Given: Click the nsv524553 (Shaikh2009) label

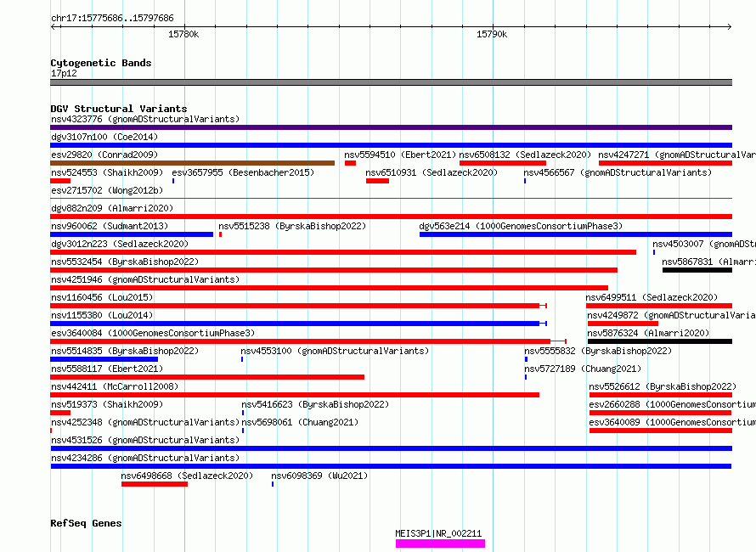Looking at the screenshot, I should pyautogui.click(x=107, y=172).
